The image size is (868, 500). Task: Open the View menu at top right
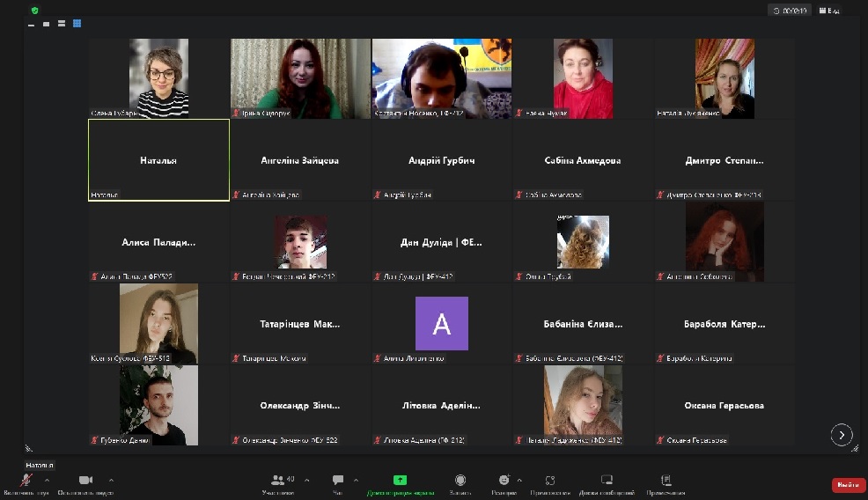click(828, 11)
